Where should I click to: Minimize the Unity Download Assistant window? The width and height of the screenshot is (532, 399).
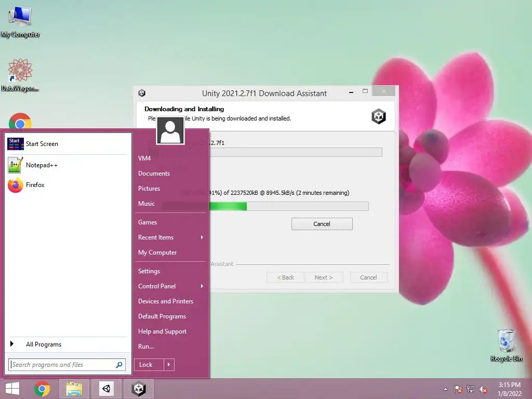pos(351,91)
